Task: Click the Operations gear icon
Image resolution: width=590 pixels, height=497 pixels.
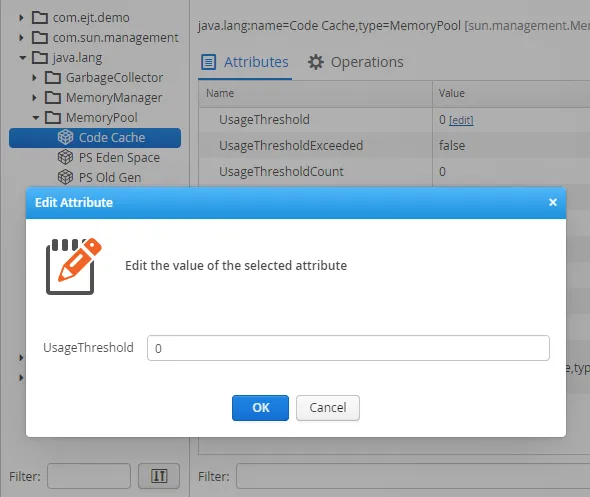Action: click(316, 62)
